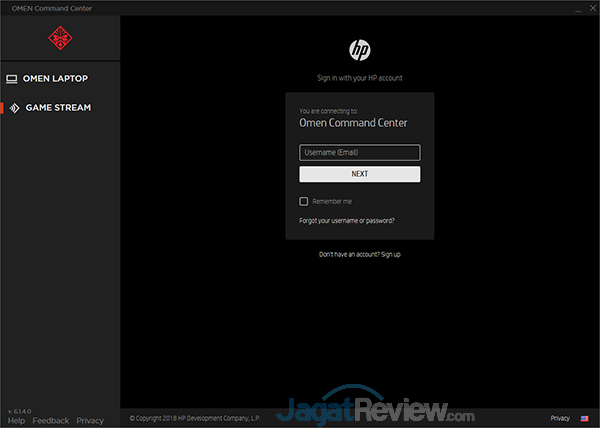Open the US flag language selector
The height and width of the screenshot is (428, 600).
pyautogui.click(x=584, y=418)
